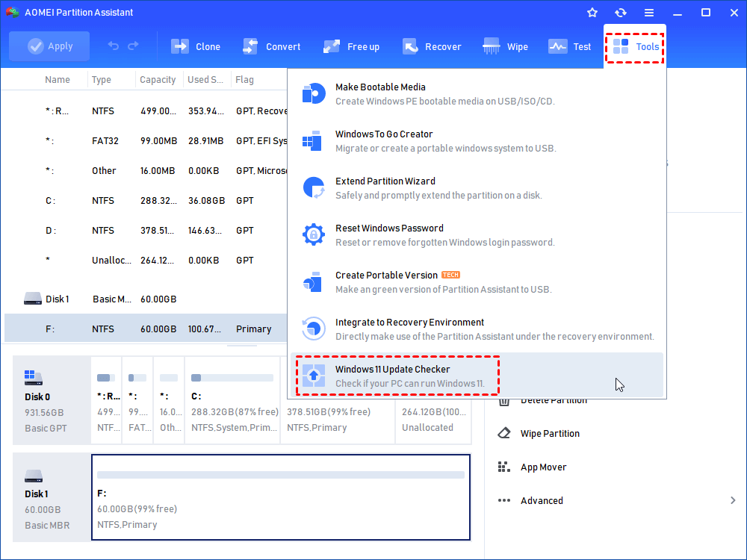The width and height of the screenshot is (747, 560).
Task: Select the F: partition bar on Disk 1
Action: (281, 497)
